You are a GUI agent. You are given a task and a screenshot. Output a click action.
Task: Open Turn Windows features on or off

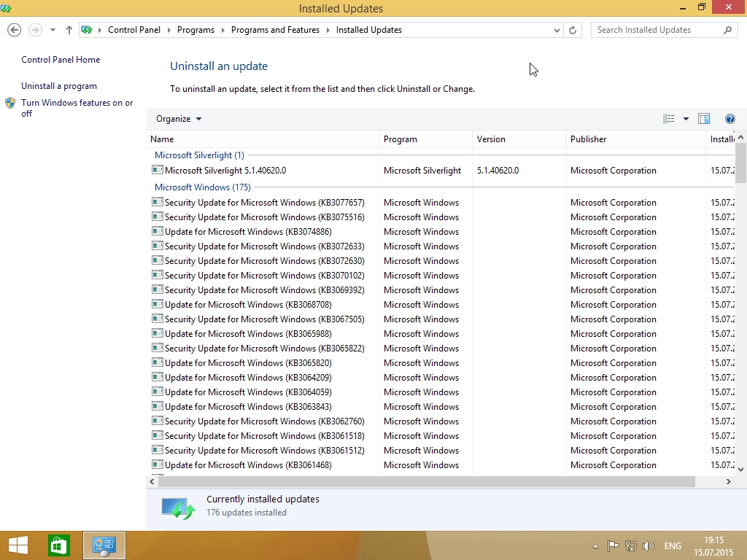pyautogui.click(x=77, y=108)
